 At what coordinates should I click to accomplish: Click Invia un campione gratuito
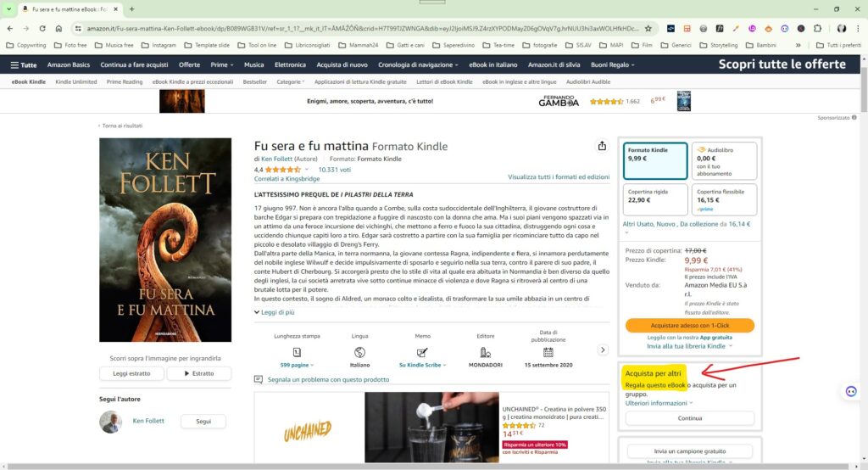[690, 451]
